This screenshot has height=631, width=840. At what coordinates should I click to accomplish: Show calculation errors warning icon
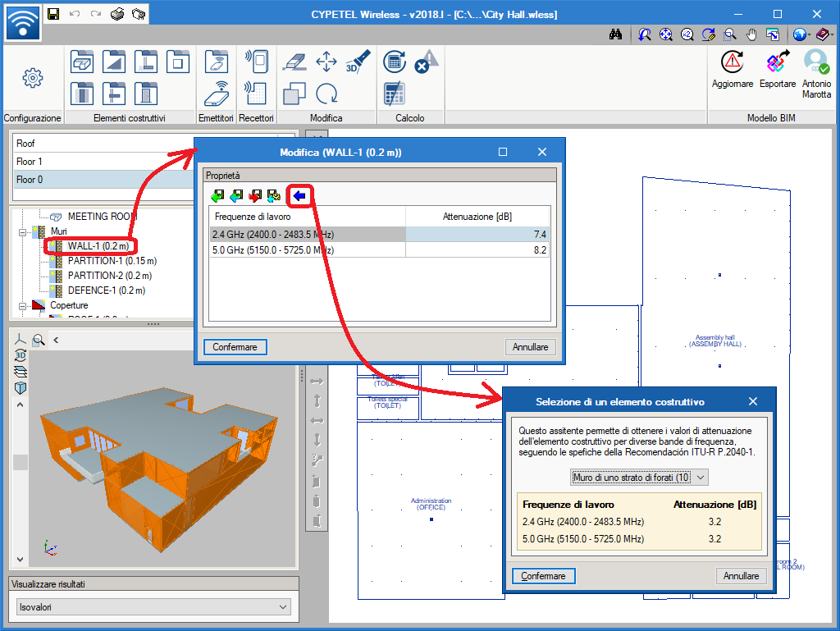pos(427,62)
